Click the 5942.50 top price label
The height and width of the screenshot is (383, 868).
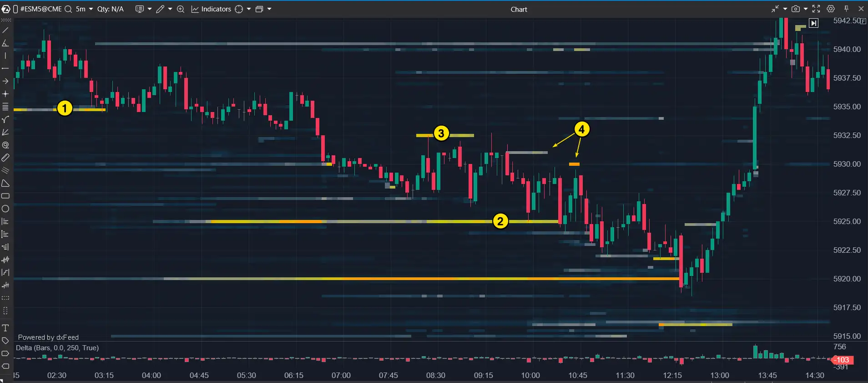[847, 21]
